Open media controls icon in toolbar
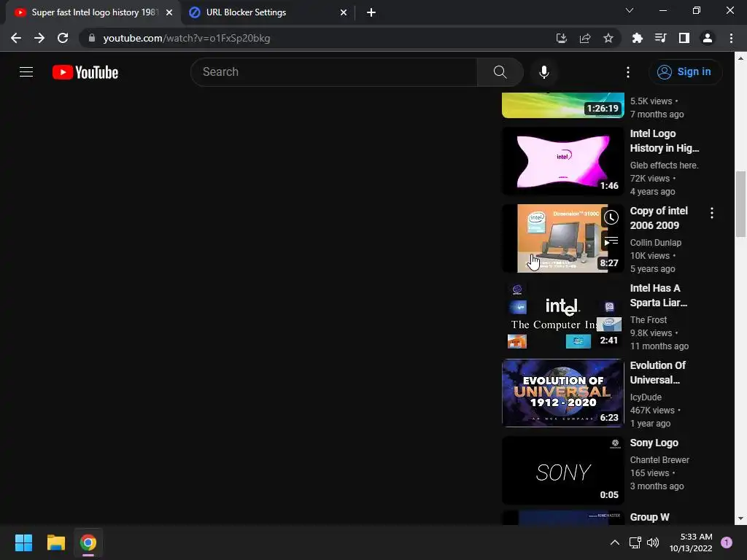This screenshot has width=747, height=560. (661, 38)
